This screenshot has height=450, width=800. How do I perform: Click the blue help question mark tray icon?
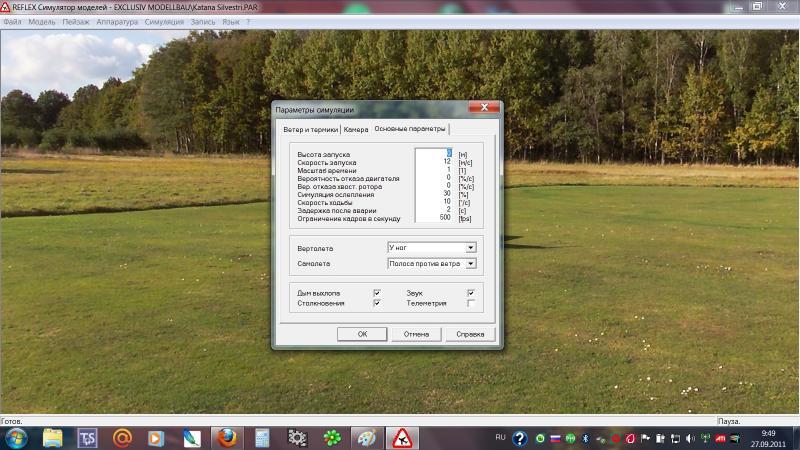520,438
